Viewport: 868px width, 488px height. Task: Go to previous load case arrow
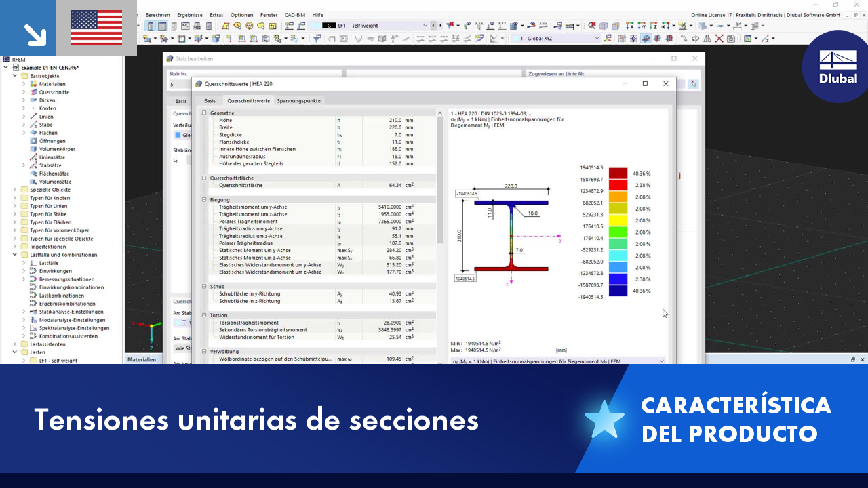click(433, 26)
